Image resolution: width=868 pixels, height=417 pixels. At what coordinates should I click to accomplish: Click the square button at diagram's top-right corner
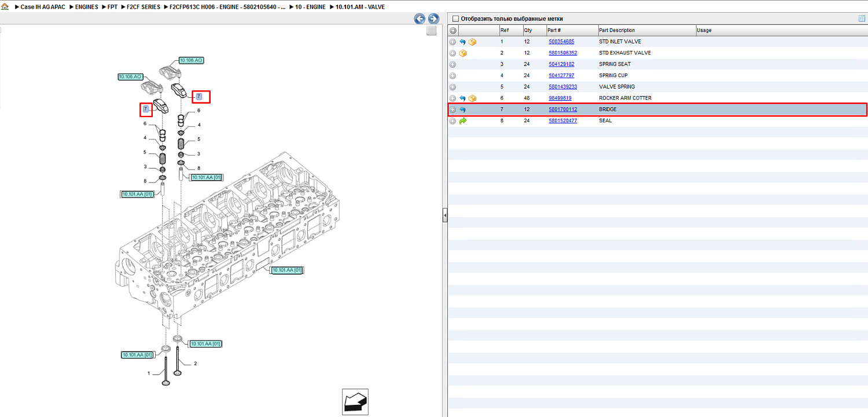click(431, 31)
